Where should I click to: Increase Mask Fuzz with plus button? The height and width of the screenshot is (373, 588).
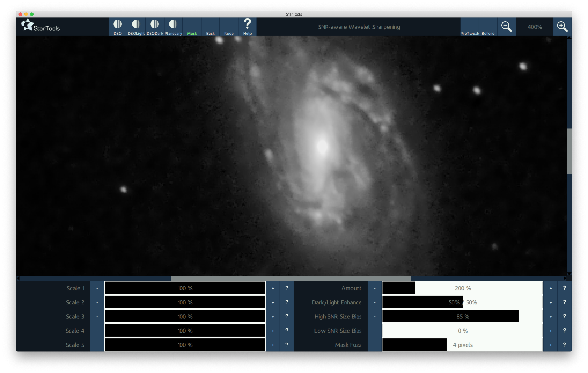550,345
